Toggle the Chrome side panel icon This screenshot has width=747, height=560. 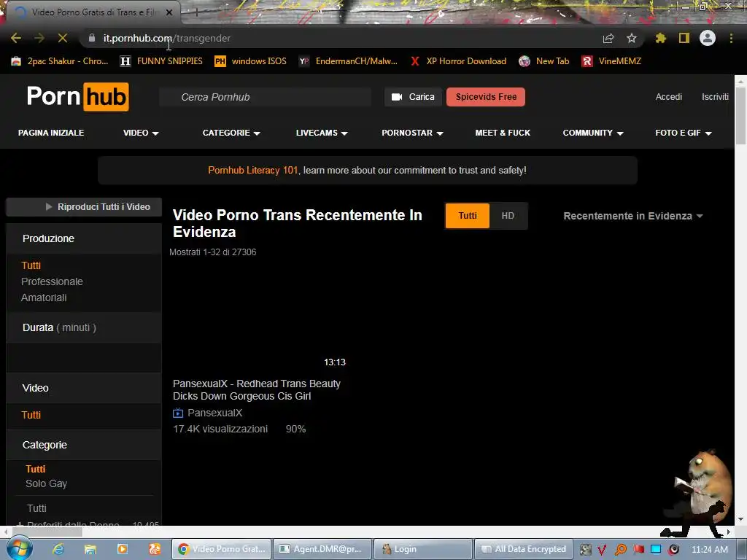[684, 38]
